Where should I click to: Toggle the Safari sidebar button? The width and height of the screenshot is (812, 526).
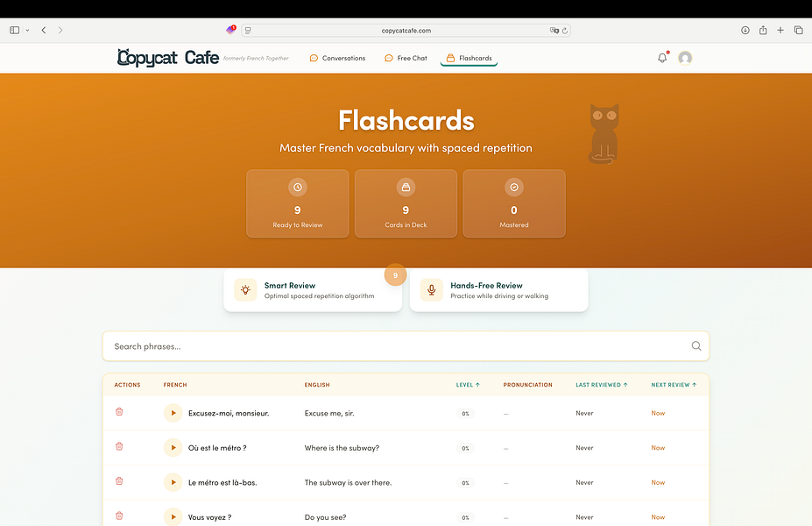[15, 30]
